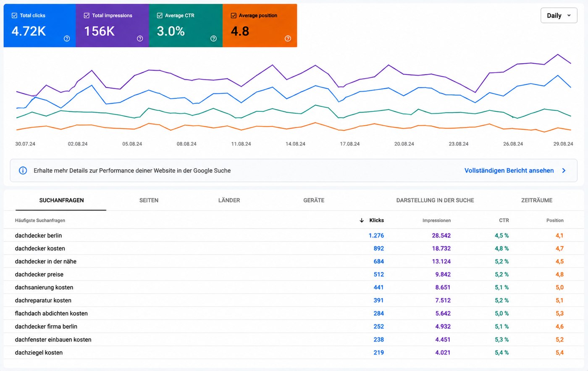Image resolution: width=588 pixels, height=371 pixels.
Task: Click the position value 5,3
Action: 559,314
